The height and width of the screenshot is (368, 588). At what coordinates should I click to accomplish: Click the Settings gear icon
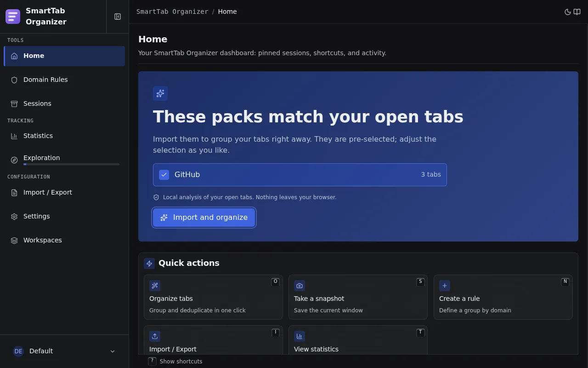(x=14, y=216)
